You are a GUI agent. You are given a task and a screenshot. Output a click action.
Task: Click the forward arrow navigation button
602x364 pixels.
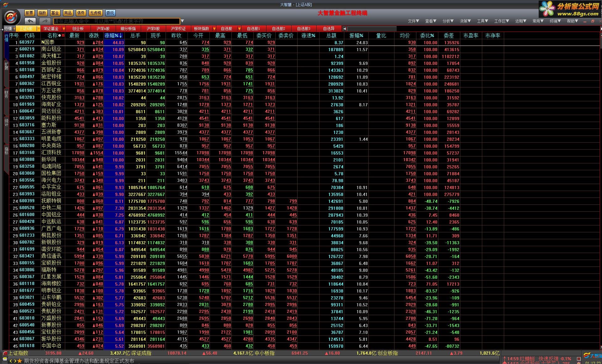pos(45,21)
